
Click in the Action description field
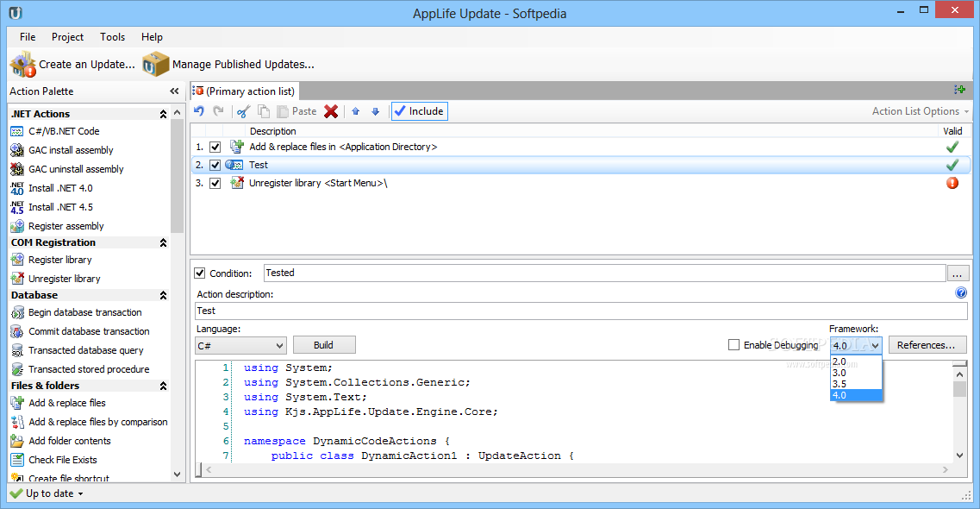[581, 311]
